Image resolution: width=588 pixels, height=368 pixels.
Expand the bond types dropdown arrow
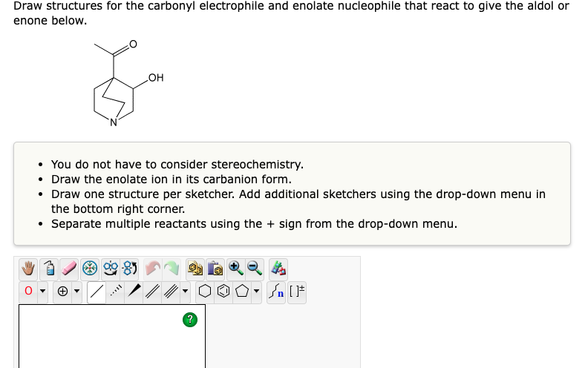(186, 291)
